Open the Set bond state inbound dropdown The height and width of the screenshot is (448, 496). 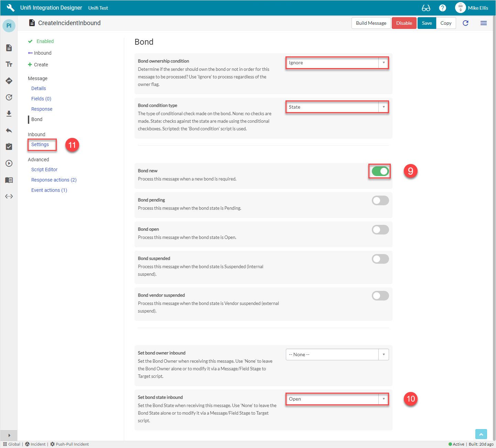[x=337, y=399]
